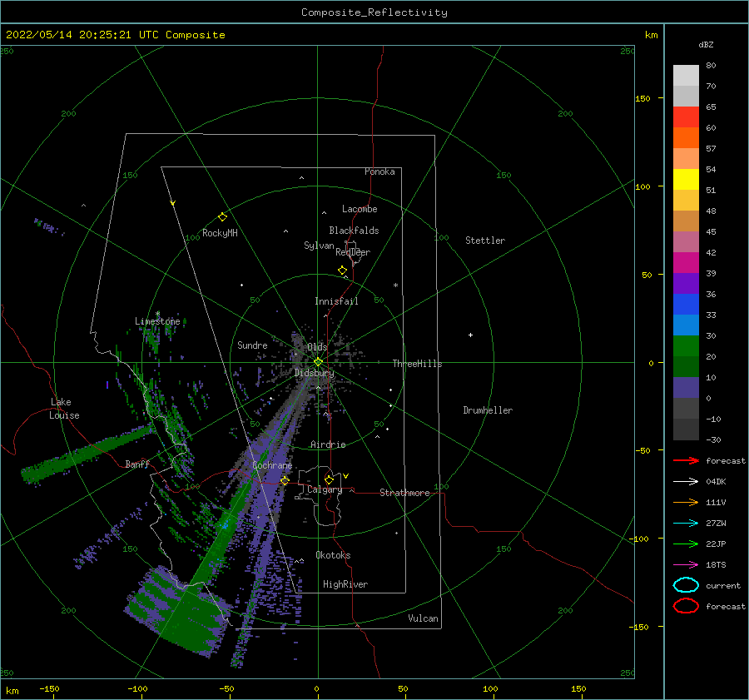
Task: Click the RockyMH label
Action: (x=220, y=233)
